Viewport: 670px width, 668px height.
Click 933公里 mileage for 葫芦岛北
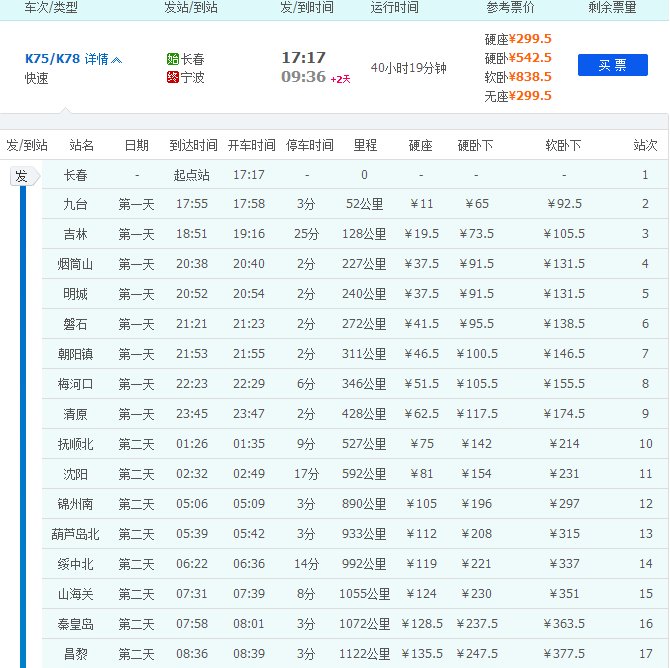[364, 534]
